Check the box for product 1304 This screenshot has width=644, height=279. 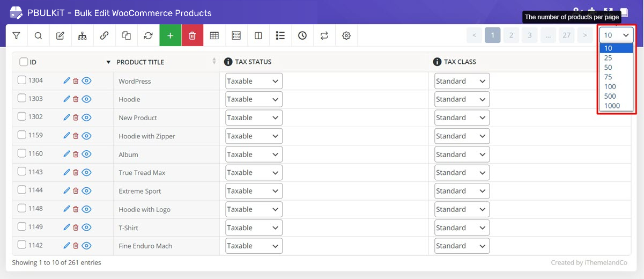tap(22, 80)
